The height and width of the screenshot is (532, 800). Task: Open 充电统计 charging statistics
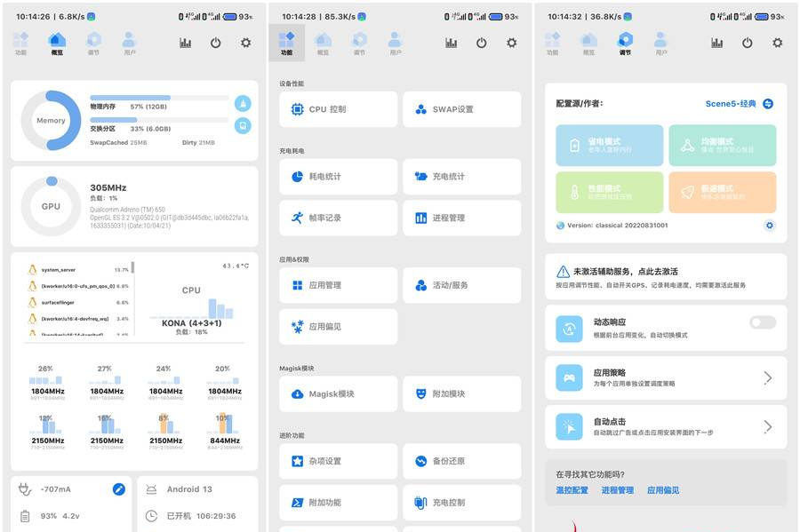[461, 177]
